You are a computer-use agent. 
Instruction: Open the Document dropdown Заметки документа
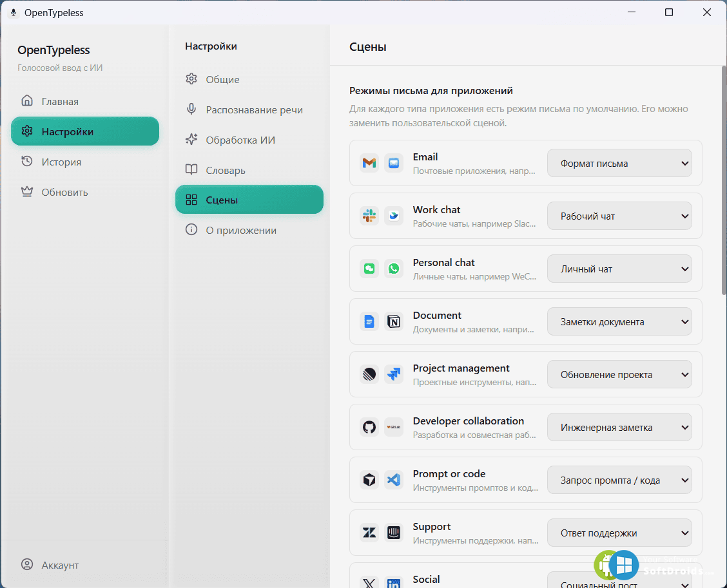point(619,321)
